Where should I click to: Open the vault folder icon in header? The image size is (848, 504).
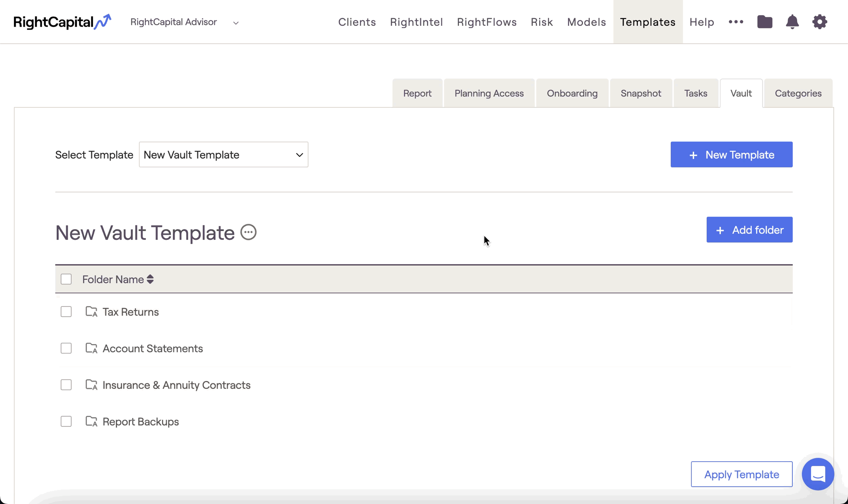765,22
